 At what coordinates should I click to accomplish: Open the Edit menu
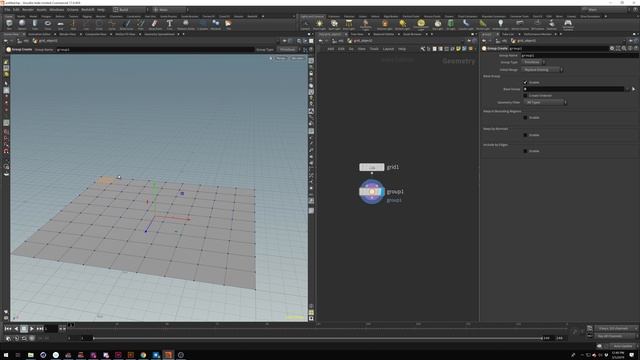point(16,9)
